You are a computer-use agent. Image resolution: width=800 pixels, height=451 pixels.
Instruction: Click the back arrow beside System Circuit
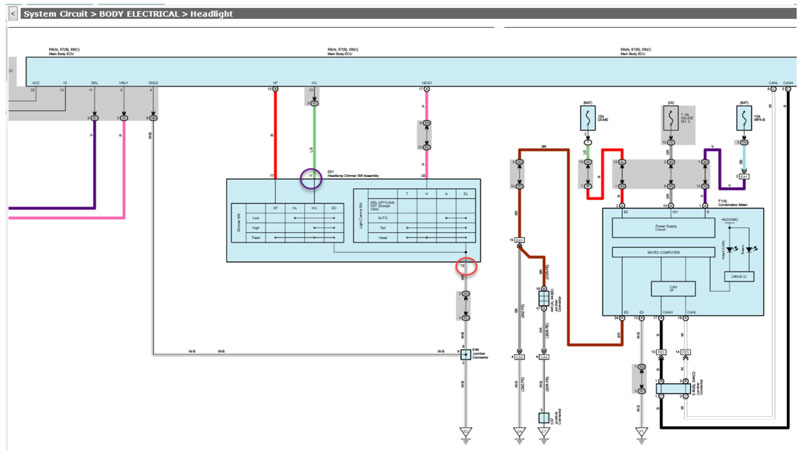tap(10, 15)
